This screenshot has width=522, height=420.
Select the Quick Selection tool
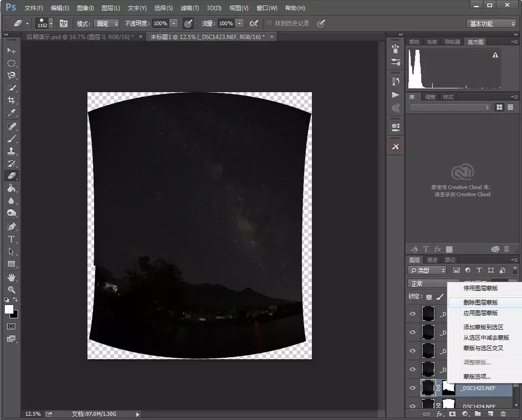(x=11, y=88)
